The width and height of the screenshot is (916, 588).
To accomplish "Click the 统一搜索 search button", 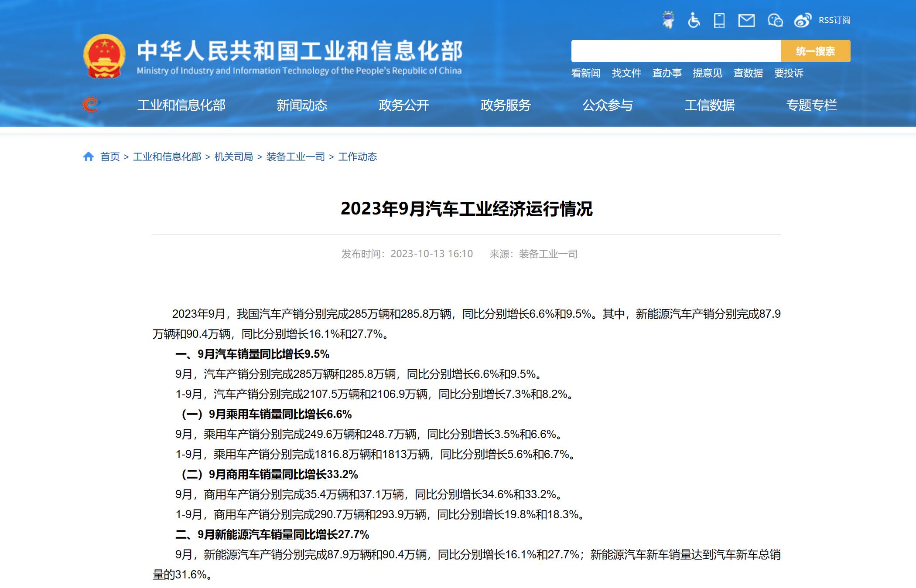I will [x=815, y=51].
